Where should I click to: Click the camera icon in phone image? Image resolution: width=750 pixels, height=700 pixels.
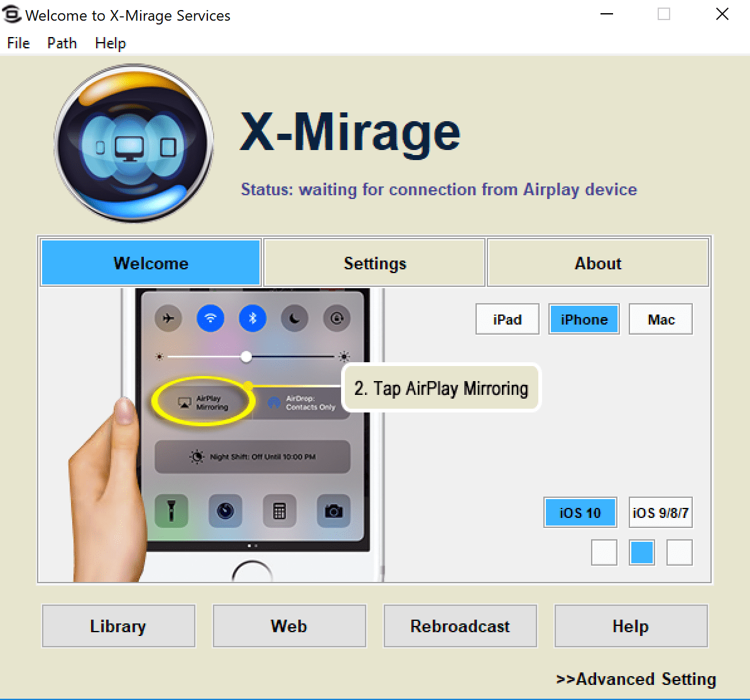(334, 511)
